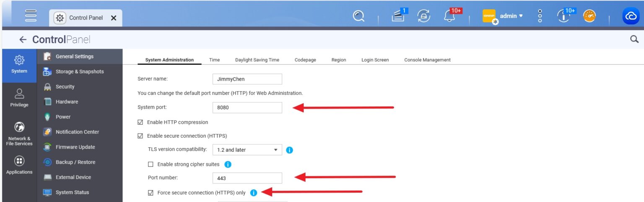644x202 pixels.
Task: Open background tasks icon with badge
Action: click(x=398, y=16)
